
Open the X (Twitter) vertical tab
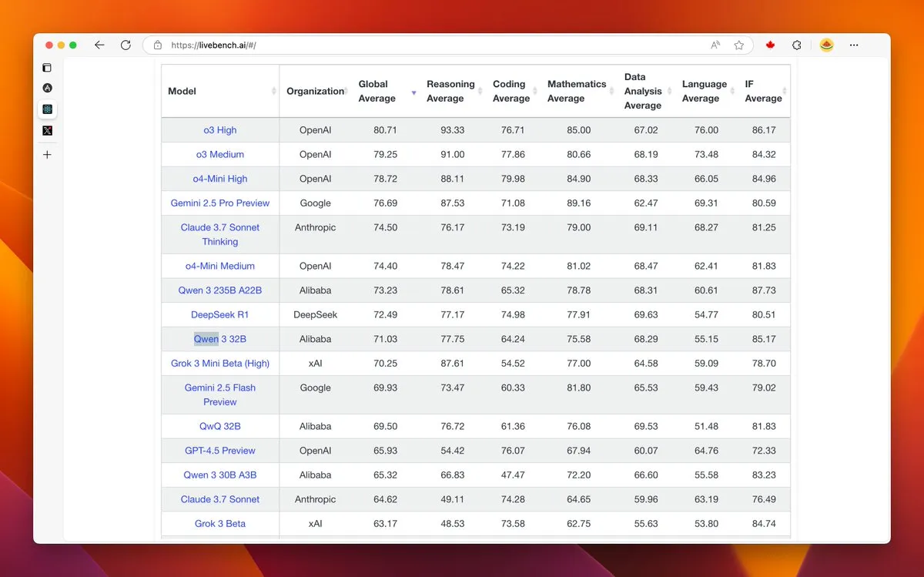tap(47, 131)
